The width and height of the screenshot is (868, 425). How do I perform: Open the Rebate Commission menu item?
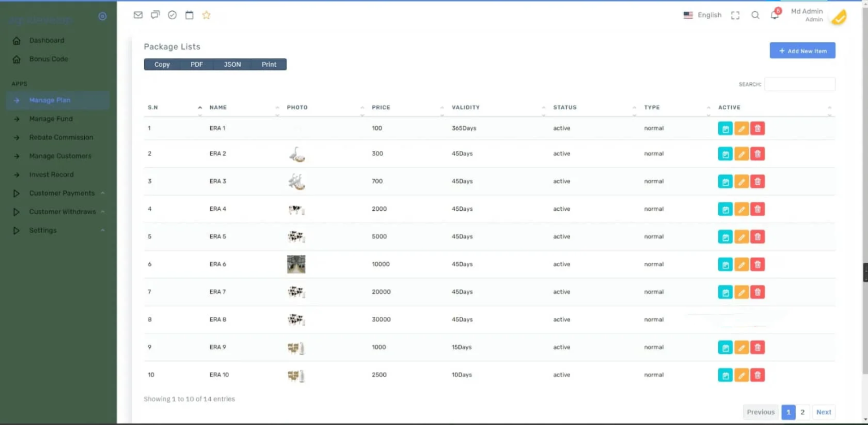pyautogui.click(x=61, y=137)
